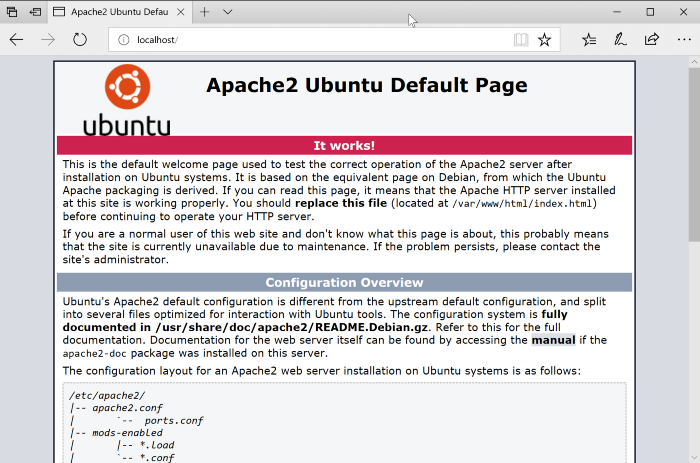Toggle Reading view icon
This screenshot has width=700, height=463.
pyautogui.click(x=521, y=40)
